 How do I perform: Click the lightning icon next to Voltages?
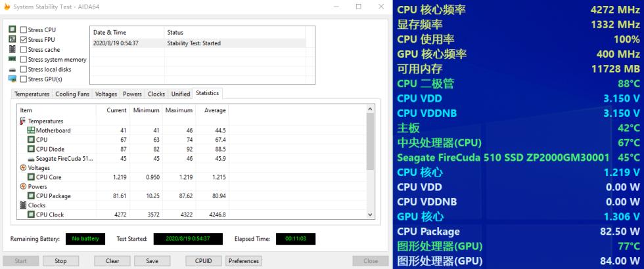click(x=22, y=168)
